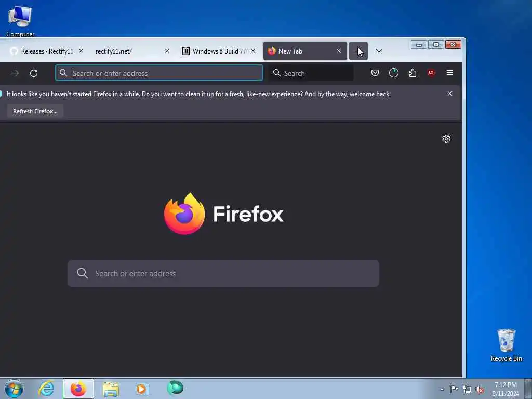
Task: Open the Windows Start menu
Action: [14, 389]
